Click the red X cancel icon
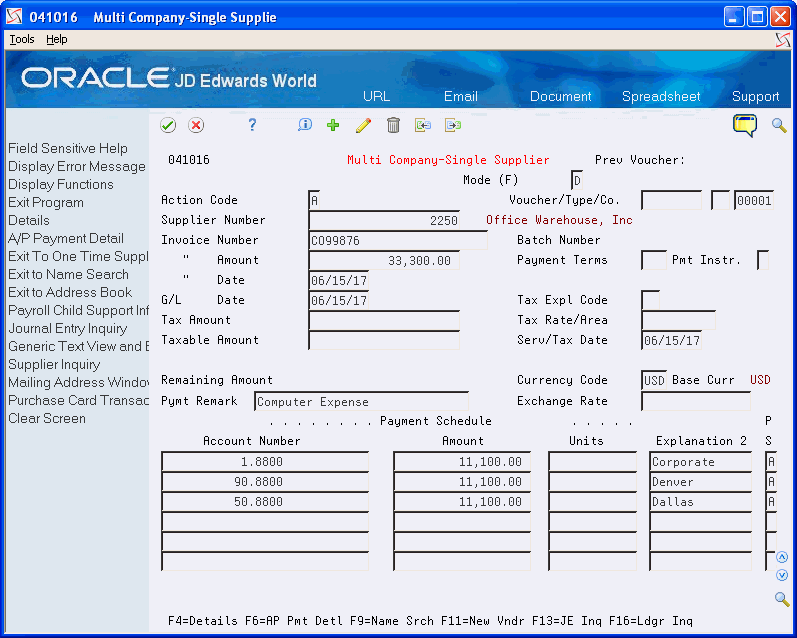This screenshot has height=638, width=797. click(x=196, y=125)
